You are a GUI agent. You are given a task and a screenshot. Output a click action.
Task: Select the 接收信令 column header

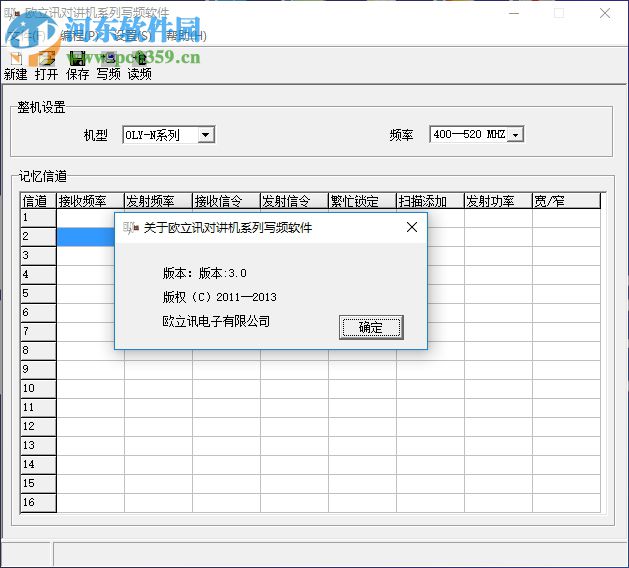(227, 201)
